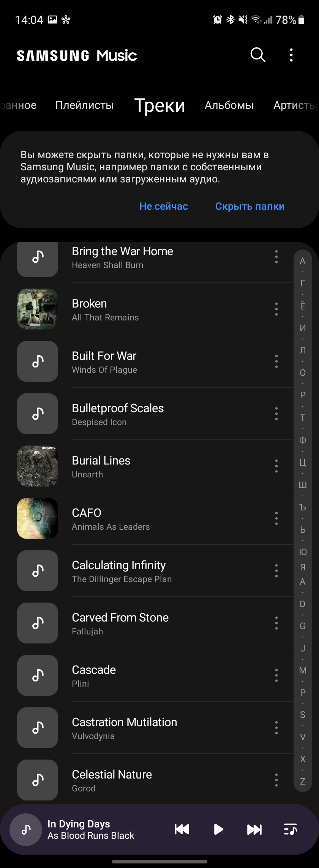319x868 pixels.
Task: Open the top-right more options menu
Action: coord(291,55)
